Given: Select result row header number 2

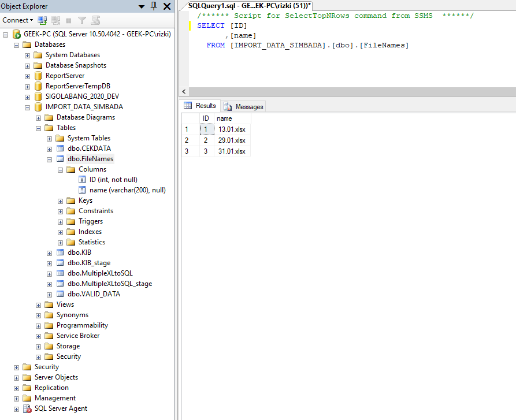Looking at the screenshot, I should 190,140.
